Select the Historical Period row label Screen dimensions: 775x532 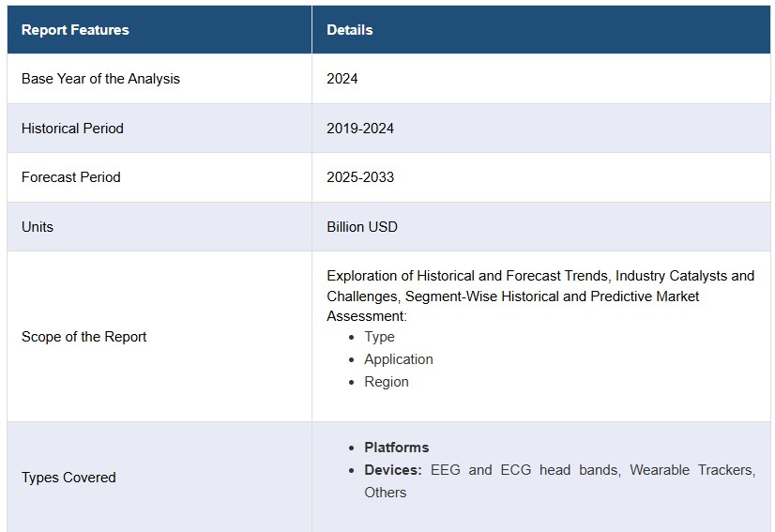click(72, 129)
